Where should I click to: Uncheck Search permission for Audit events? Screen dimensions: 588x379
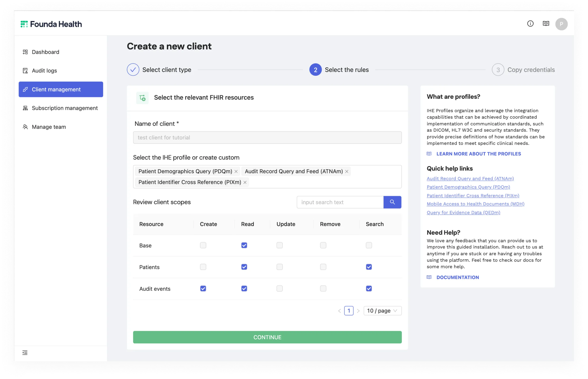[x=369, y=289]
